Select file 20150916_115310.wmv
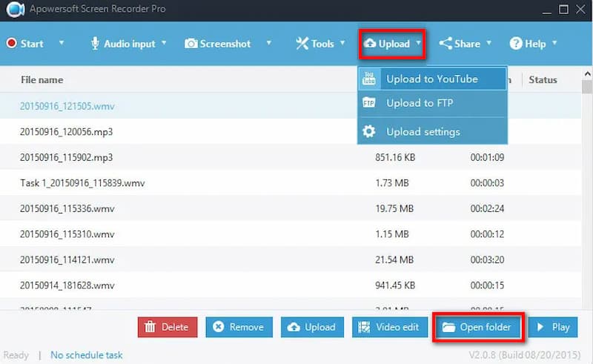 coord(67,234)
